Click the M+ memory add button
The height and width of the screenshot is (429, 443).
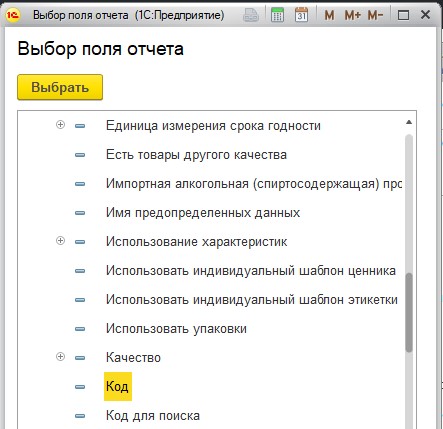pyautogui.click(x=353, y=15)
